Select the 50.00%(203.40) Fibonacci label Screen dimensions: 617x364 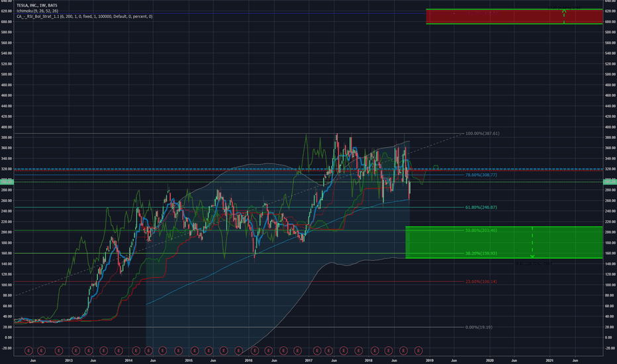click(x=481, y=230)
